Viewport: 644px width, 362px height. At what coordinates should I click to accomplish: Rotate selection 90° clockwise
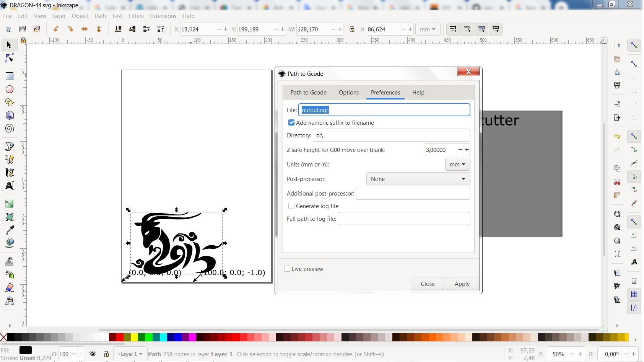70,29
